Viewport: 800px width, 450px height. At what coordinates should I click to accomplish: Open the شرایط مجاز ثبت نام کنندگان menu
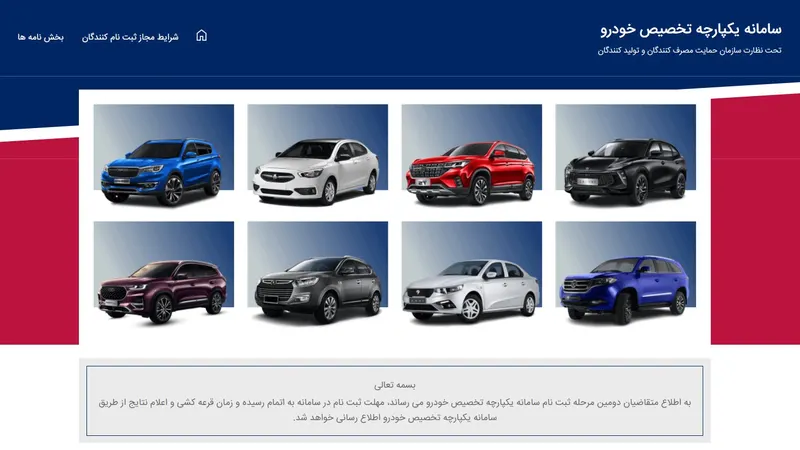[x=130, y=37]
